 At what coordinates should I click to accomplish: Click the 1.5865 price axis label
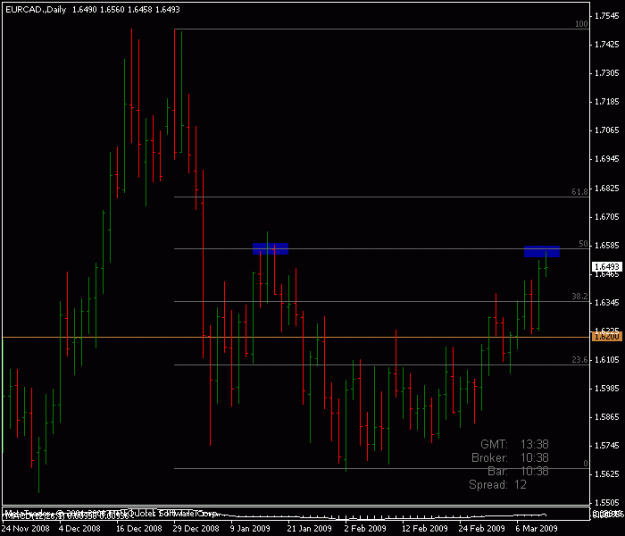pos(607,417)
